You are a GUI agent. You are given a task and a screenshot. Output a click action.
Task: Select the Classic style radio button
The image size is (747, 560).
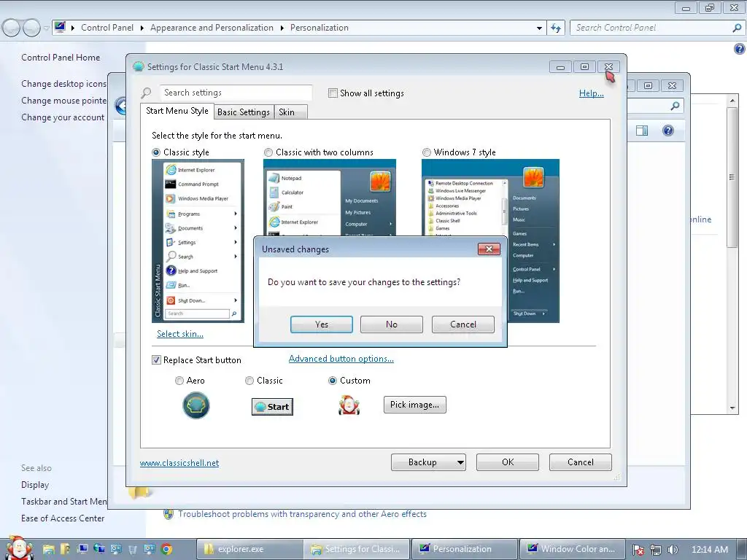coord(156,152)
